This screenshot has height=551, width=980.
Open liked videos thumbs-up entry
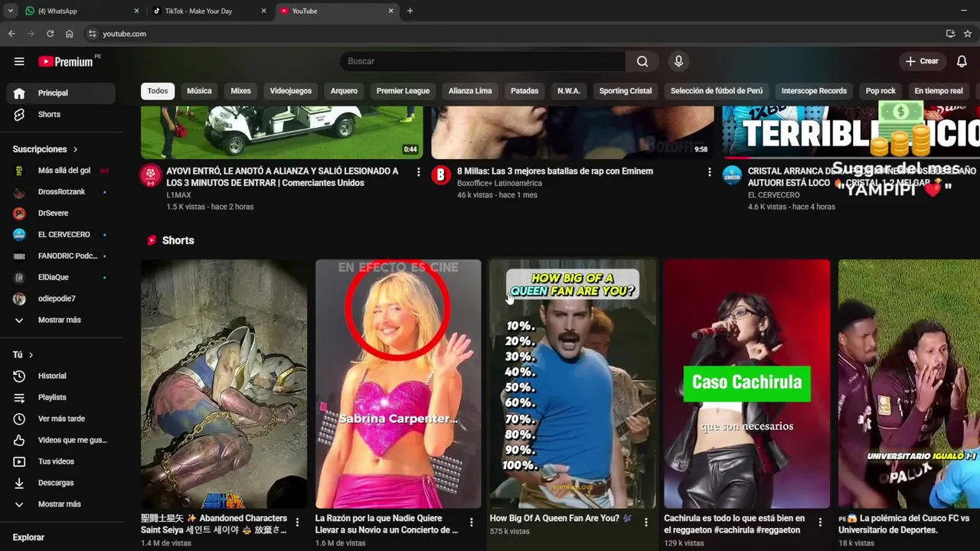click(x=61, y=440)
